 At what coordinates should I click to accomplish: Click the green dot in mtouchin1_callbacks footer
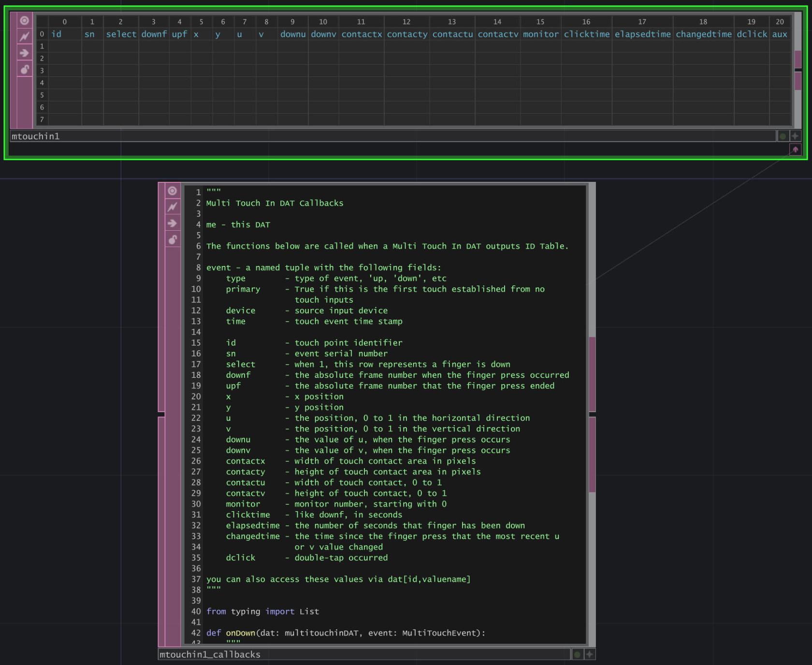[x=578, y=654]
